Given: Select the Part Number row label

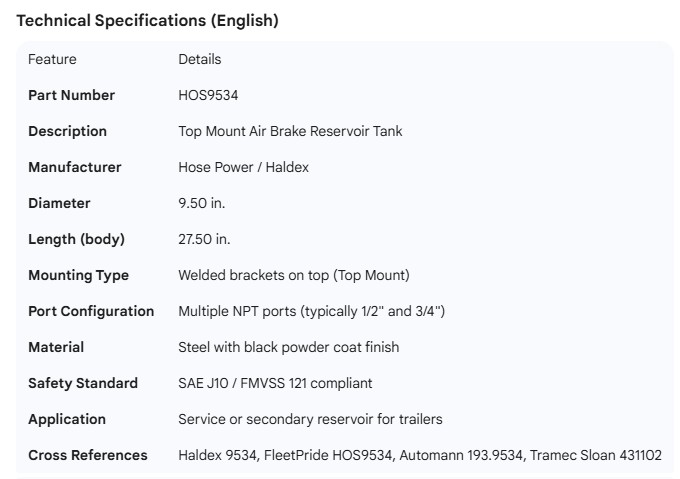Looking at the screenshot, I should (x=71, y=95).
